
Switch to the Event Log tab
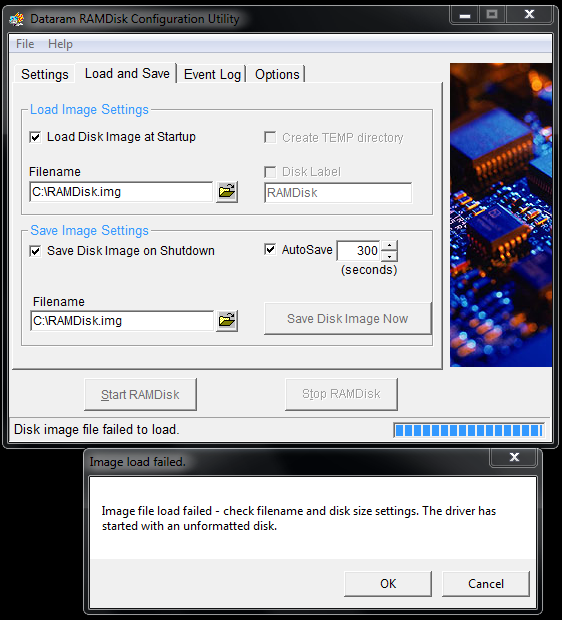point(212,74)
